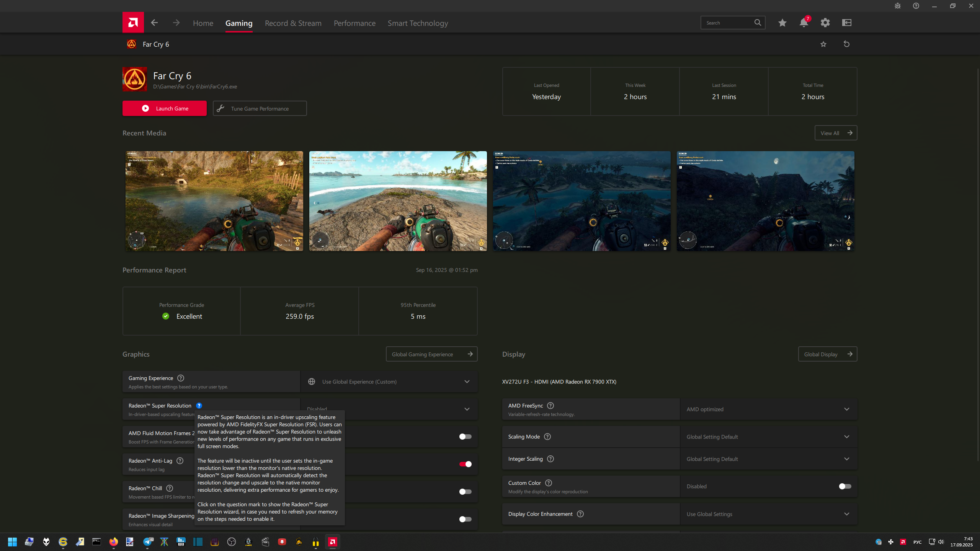Click reset game profile arrow icon
Screen dimensions: 980x551
[x=846, y=44]
